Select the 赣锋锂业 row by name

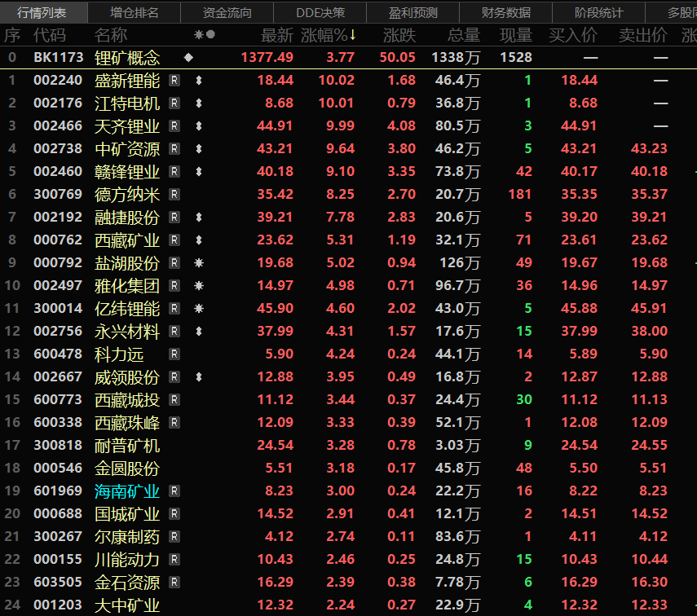(127, 171)
